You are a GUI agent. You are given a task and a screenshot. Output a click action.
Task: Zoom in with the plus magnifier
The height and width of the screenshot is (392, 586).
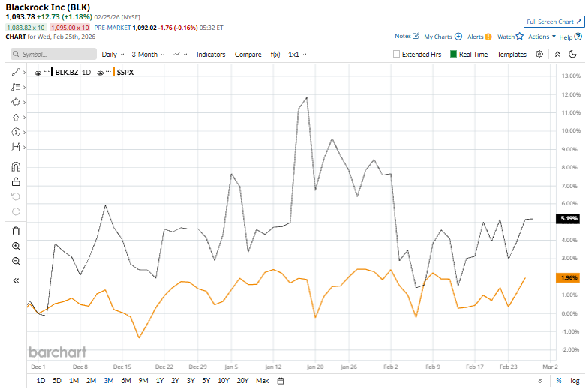coord(16,246)
